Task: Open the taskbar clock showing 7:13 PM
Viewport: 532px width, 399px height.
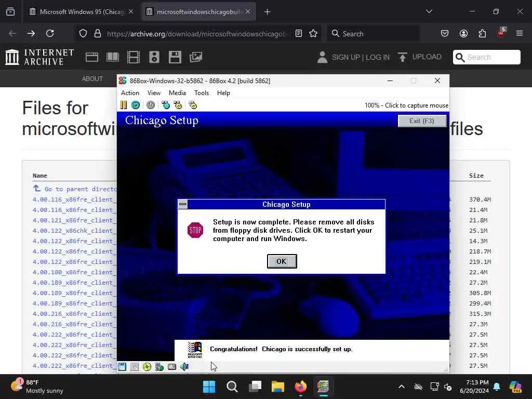Action: [x=474, y=387]
